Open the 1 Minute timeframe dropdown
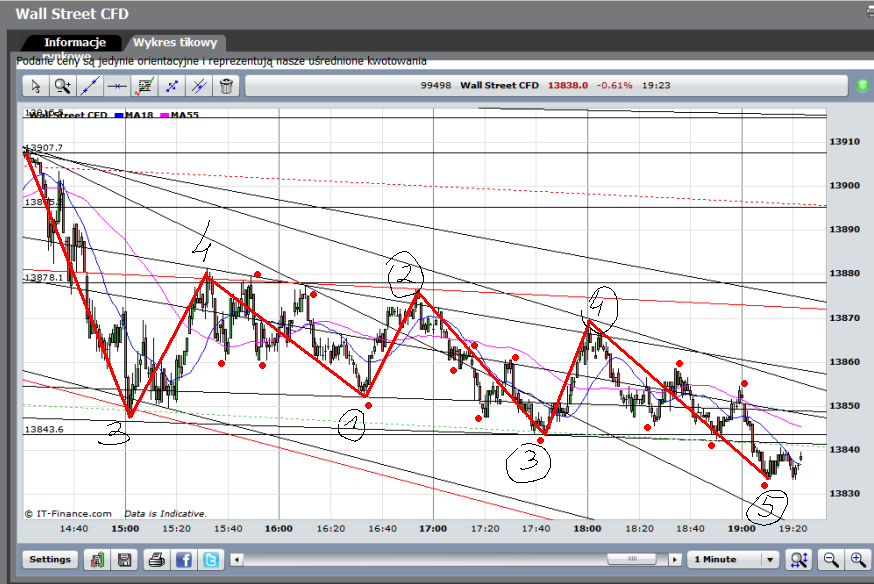The image size is (874, 584). (x=733, y=559)
